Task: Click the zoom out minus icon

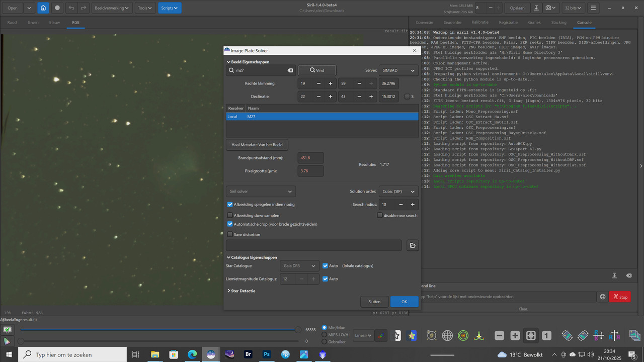Action: pos(499,336)
